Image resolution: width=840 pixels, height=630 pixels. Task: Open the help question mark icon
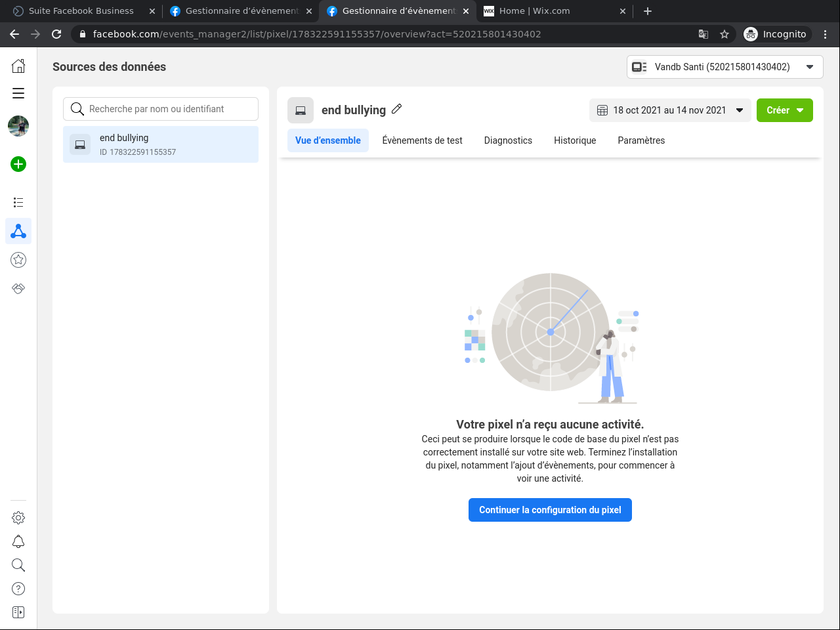click(18, 589)
